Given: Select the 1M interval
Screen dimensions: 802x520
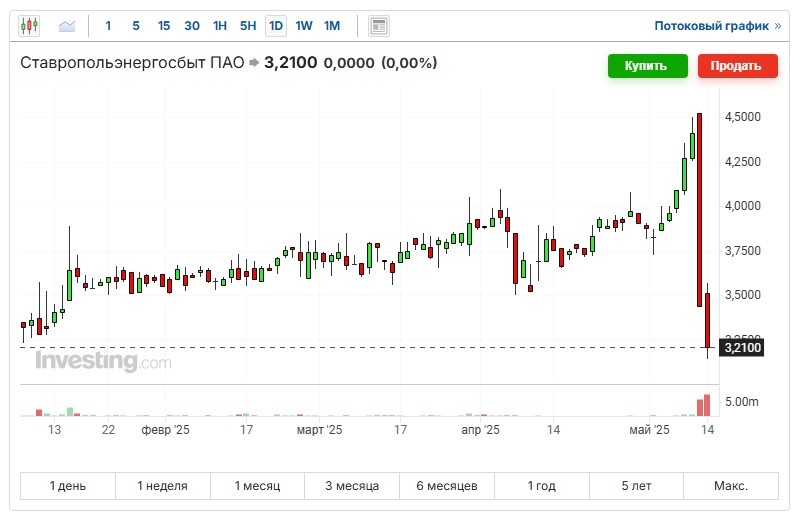Looking at the screenshot, I should [x=332, y=26].
